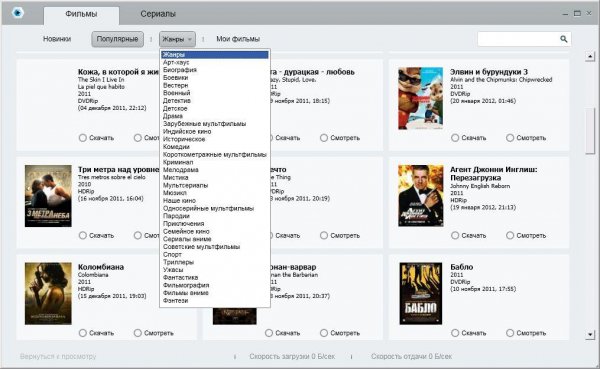Switch to the Фильмы tab
Viewport: 600px width, 369px height.
81,14
